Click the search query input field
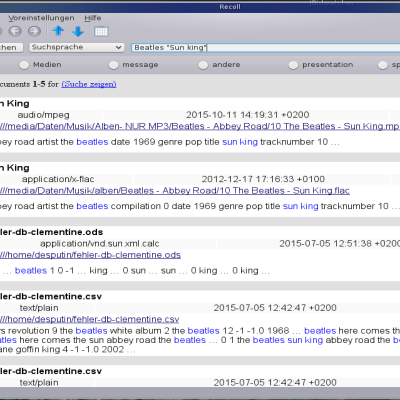The image size is (400, 400). pos(266,48)
